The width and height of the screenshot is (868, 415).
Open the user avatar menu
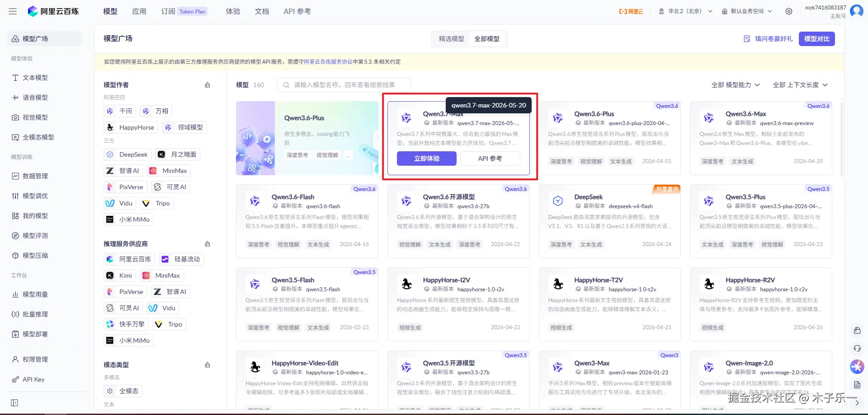[856, 11]
